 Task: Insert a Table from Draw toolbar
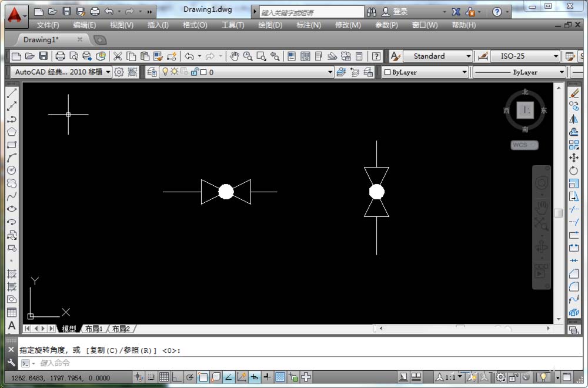(x=12, y=312)
